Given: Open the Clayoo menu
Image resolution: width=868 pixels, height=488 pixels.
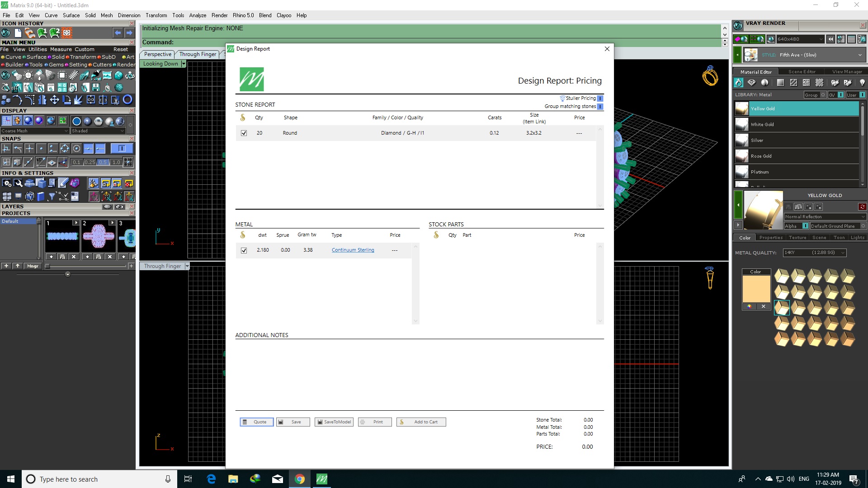Looking at the screenshot, I should tap(283, 15).
